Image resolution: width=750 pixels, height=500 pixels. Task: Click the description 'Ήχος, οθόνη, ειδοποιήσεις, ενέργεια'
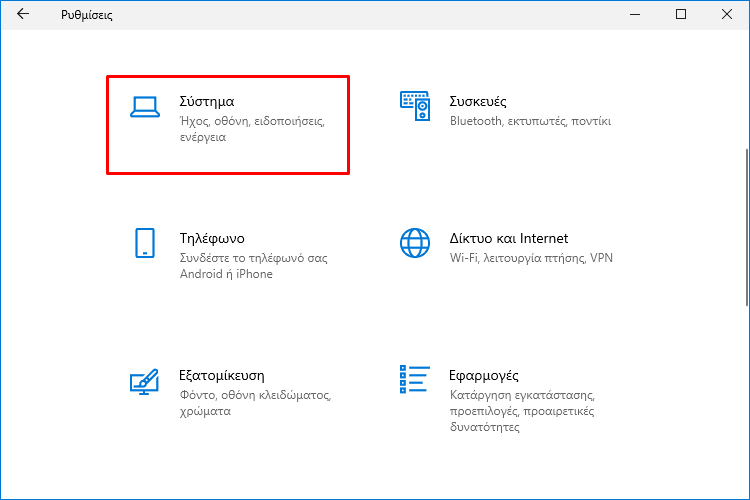pyautogui.click(x=252, y=129)
